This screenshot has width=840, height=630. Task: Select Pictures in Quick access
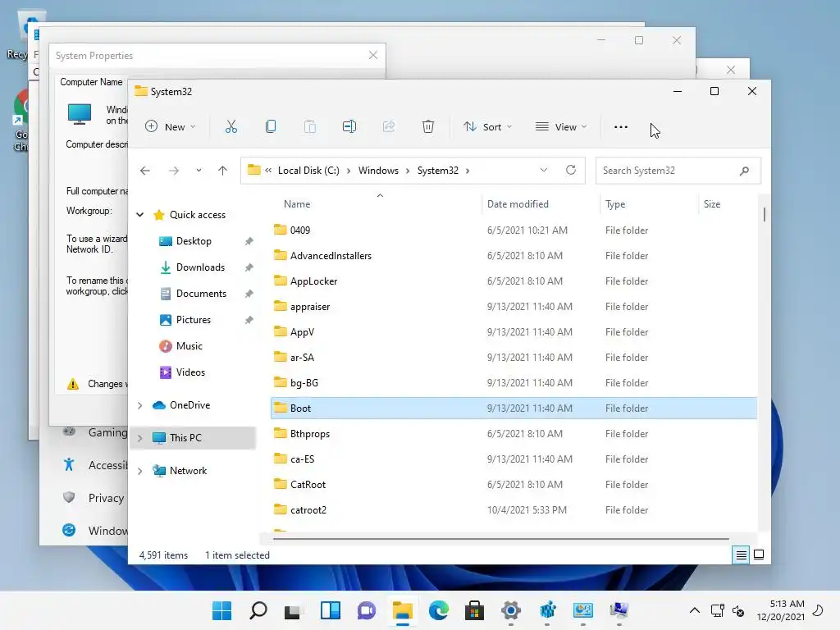[194, 320]
